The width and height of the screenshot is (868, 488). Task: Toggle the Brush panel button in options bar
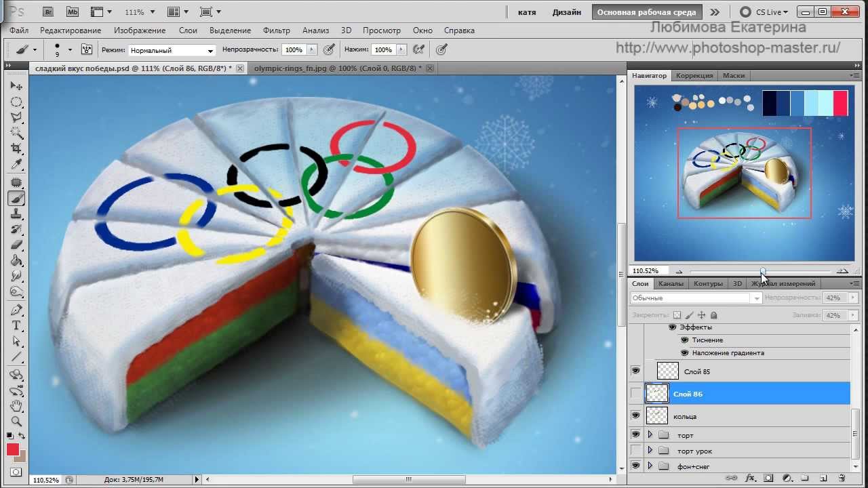(x=87, y=49)
